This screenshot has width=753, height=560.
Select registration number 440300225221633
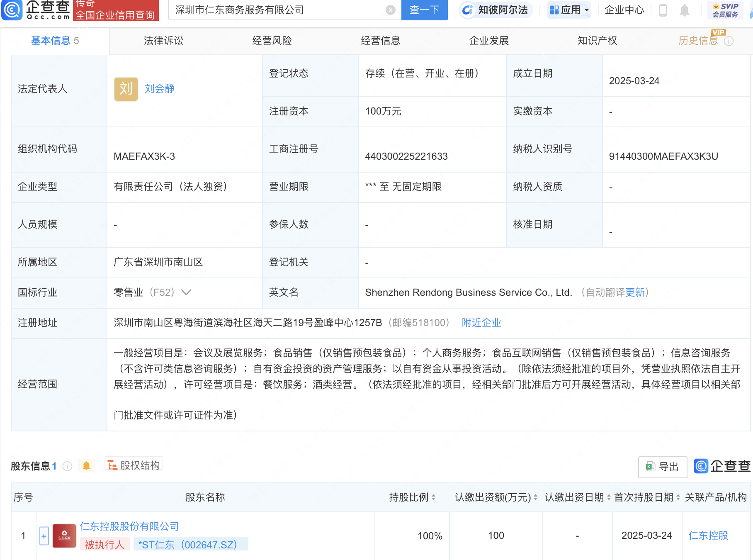click(406, 156)
